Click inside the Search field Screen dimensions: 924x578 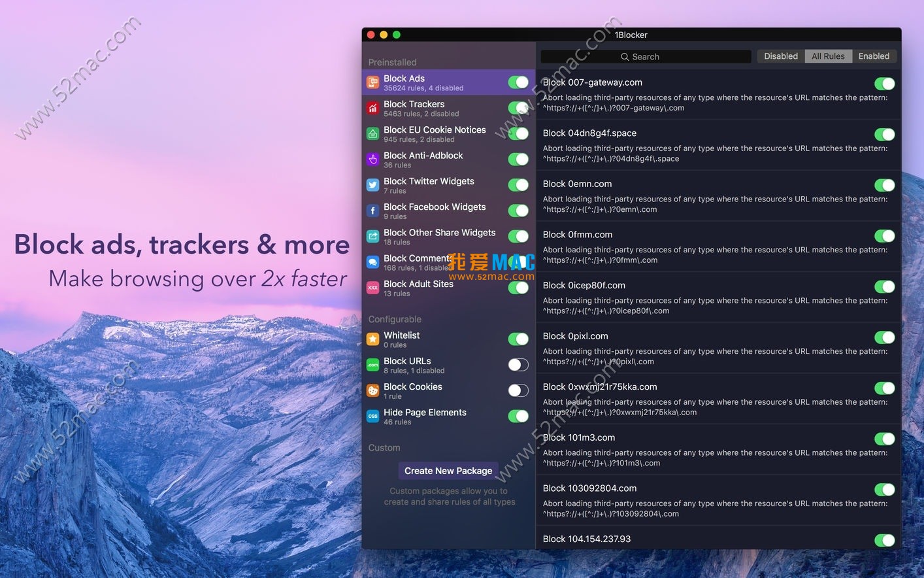pyautogui.click(x=646, y=56)
